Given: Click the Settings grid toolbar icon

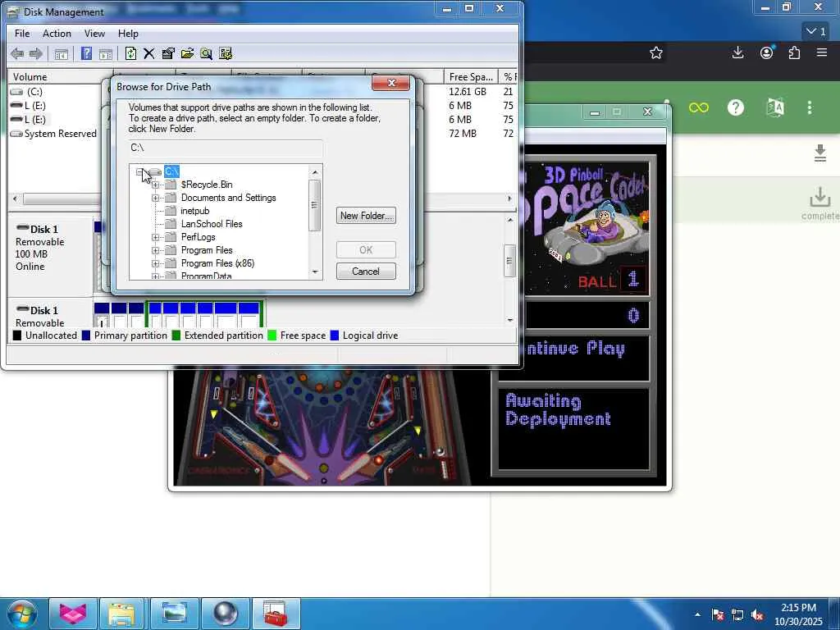Looking at the screenshot, I should tap(226, 53).
